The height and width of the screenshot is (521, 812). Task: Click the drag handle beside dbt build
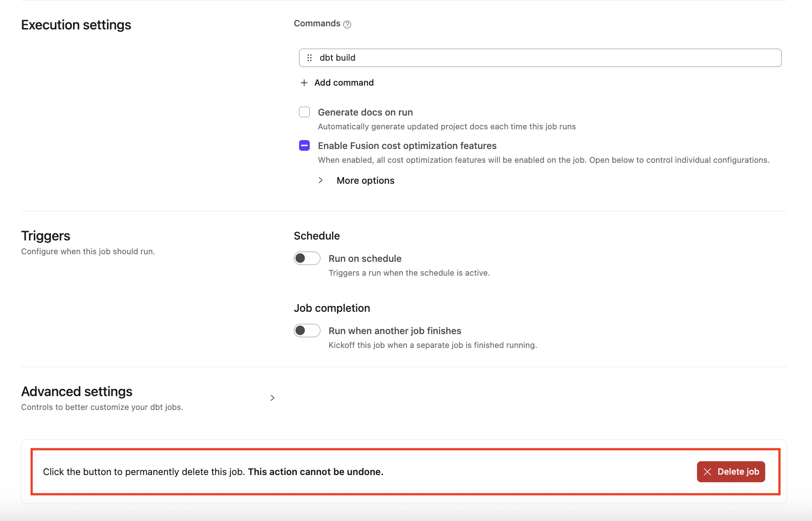pos(309,58)
